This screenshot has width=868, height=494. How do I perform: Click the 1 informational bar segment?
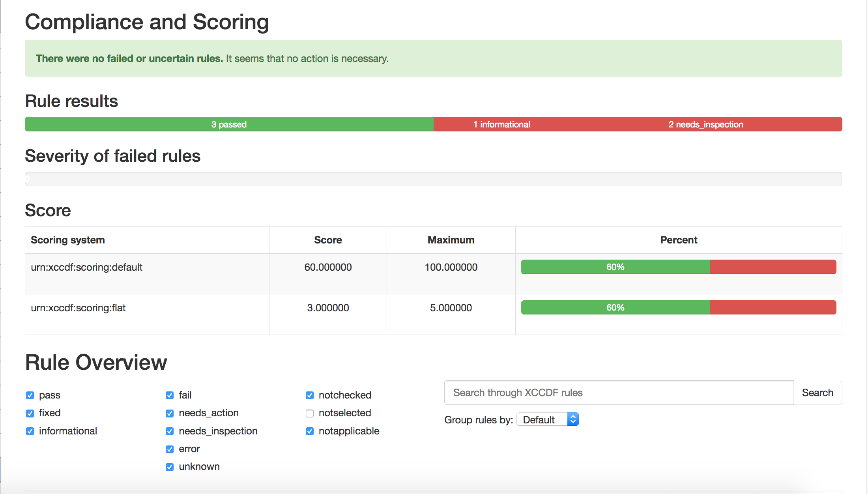[501, 124]
